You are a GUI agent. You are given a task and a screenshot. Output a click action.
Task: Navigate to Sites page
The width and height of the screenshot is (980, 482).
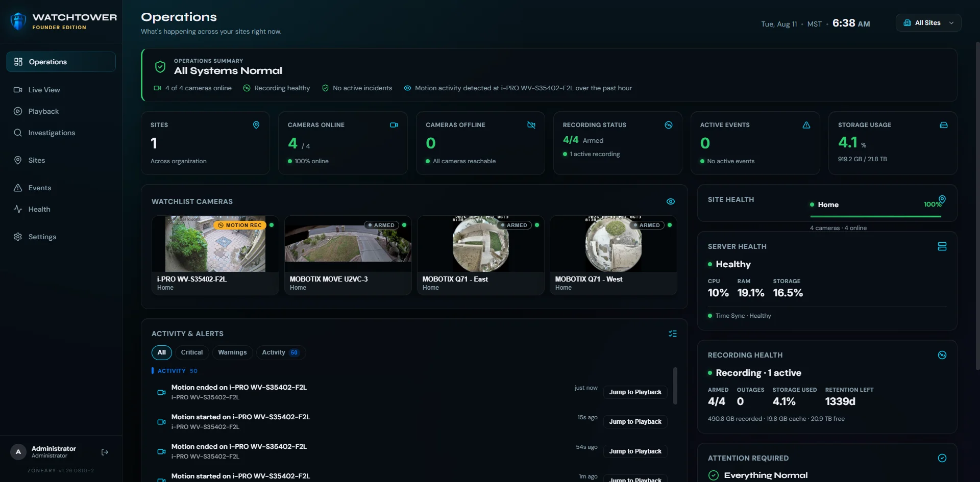61,160
